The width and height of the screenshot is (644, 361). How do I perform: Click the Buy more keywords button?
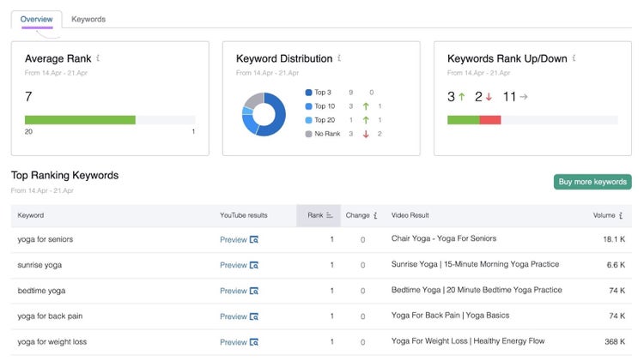coord(592,182)
